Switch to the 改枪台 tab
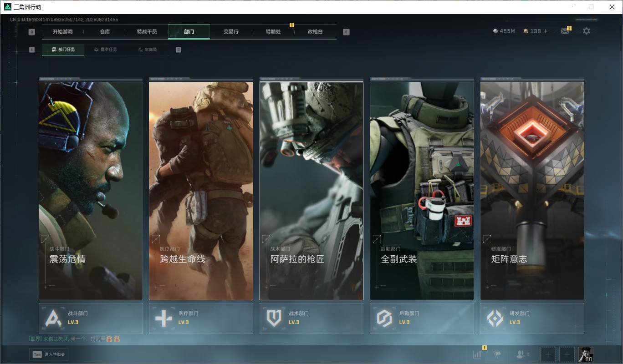 tap(315, 32)
